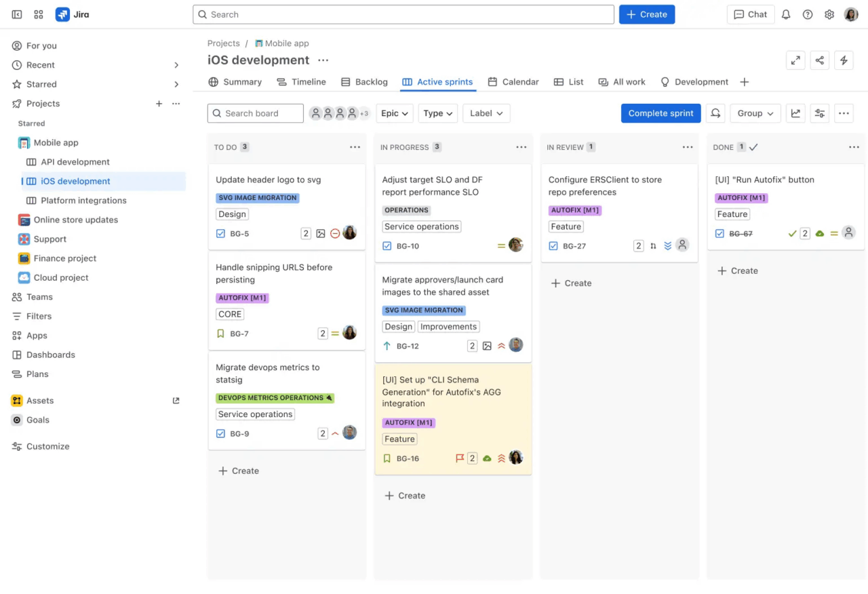Open the Group by dropdown

click(x=755, y=113)
